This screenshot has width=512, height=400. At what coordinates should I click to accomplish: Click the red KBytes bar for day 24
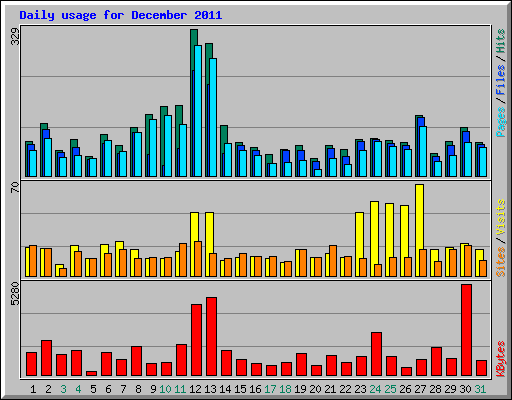(376, 354)
